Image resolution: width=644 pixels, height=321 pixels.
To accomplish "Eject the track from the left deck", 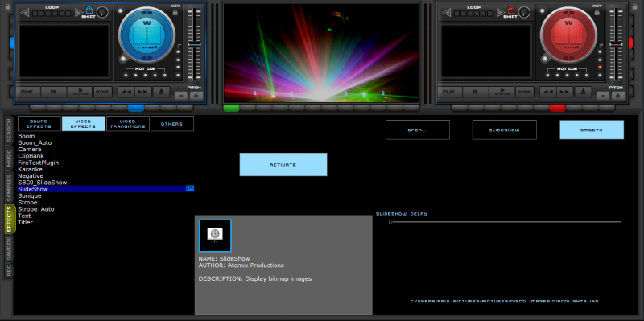I will 162,92.
